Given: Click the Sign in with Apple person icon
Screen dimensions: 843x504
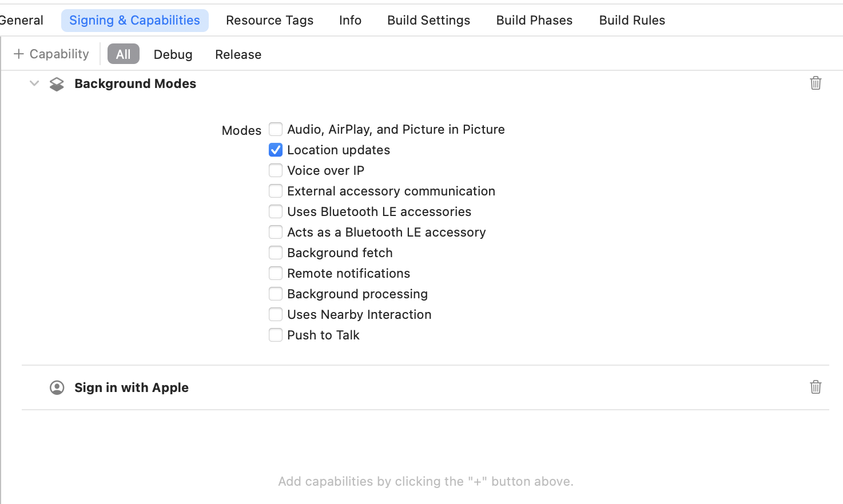Looking at the screenshot, I should tap(57, 387).
